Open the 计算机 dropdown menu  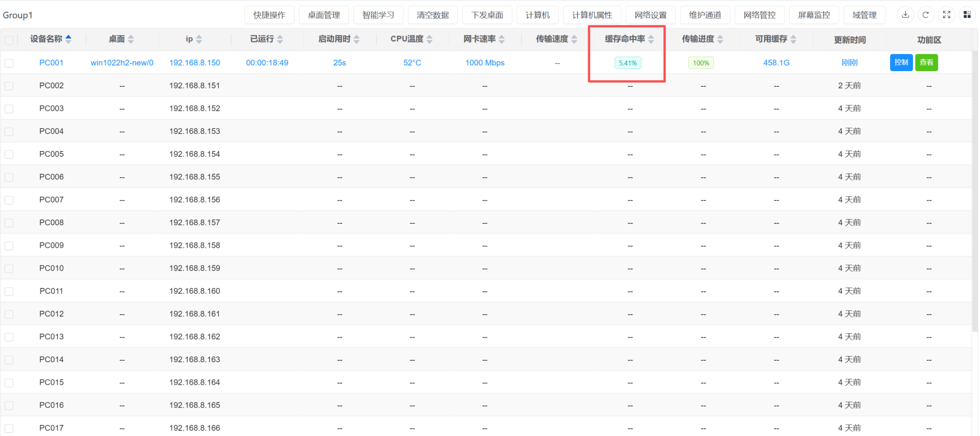click(537, 15)
